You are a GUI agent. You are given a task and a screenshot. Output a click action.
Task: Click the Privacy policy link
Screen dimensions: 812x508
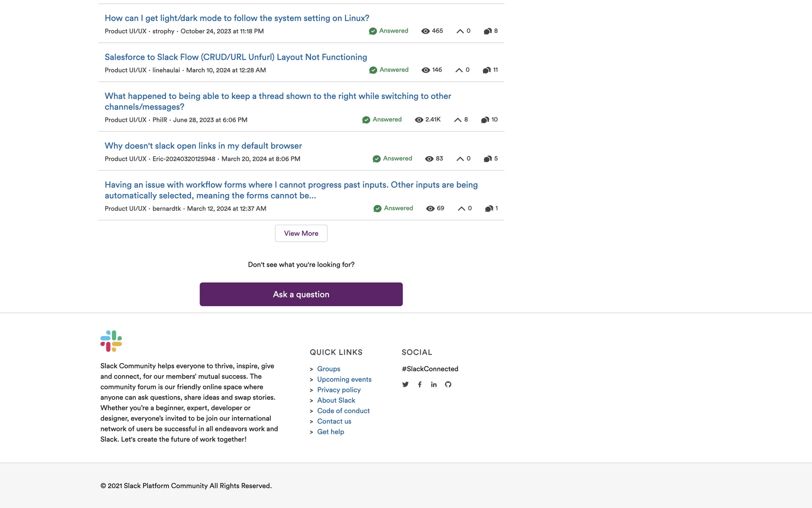339,390
